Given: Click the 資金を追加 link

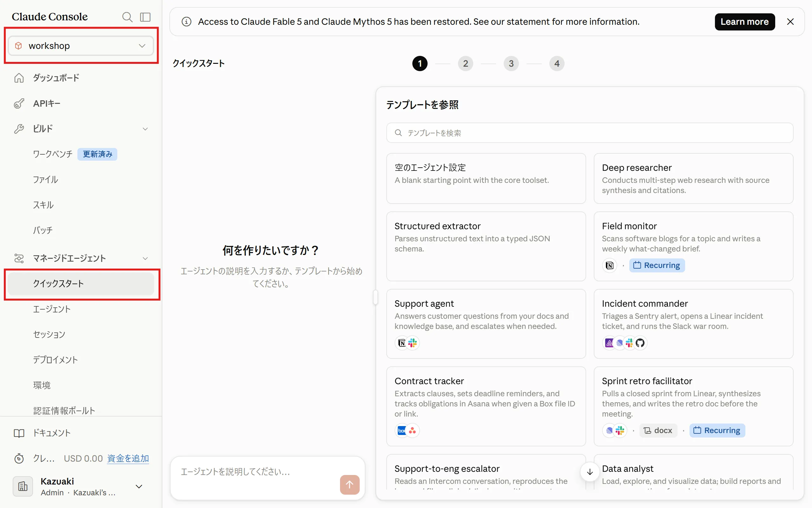Looking at the screenshot, I should [128, 458].
